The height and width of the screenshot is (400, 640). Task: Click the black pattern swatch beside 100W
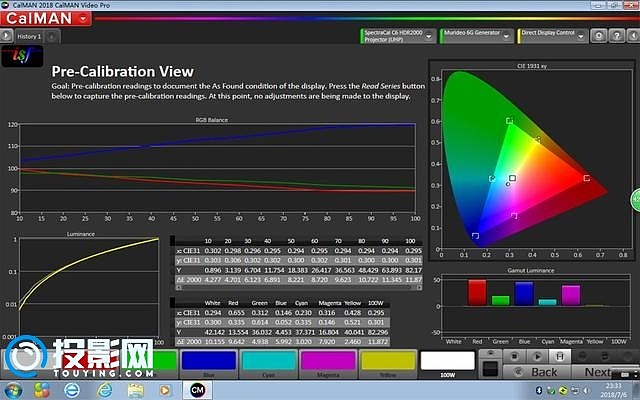490,369
